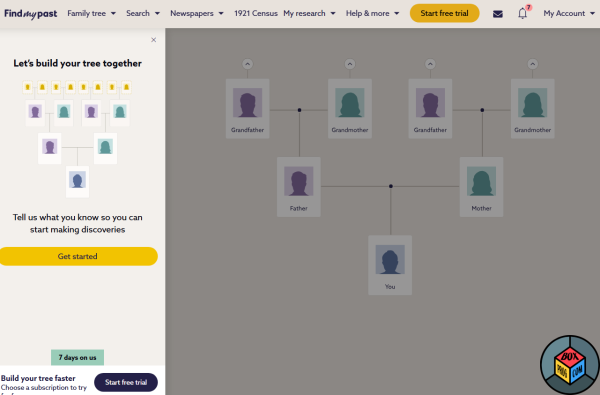The width and height of the screenshot is (600, 395).
Task: Open the My research dropdown menu
Action: click(x=309, y=13)
